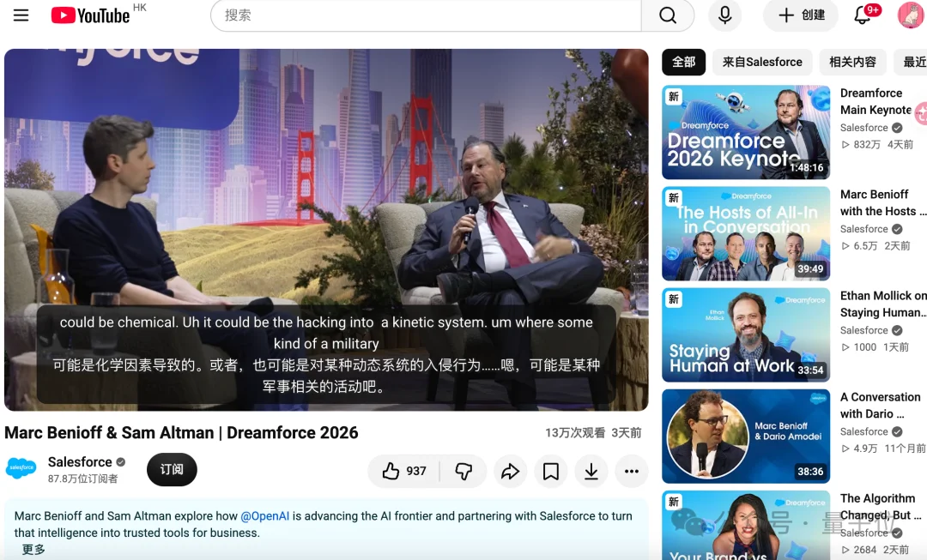The height and width of the screenshot is (560, 927).
Task: Open Ethan Mollick on Staying Human title
Action: pyautogui.click(x=883, y=304)
